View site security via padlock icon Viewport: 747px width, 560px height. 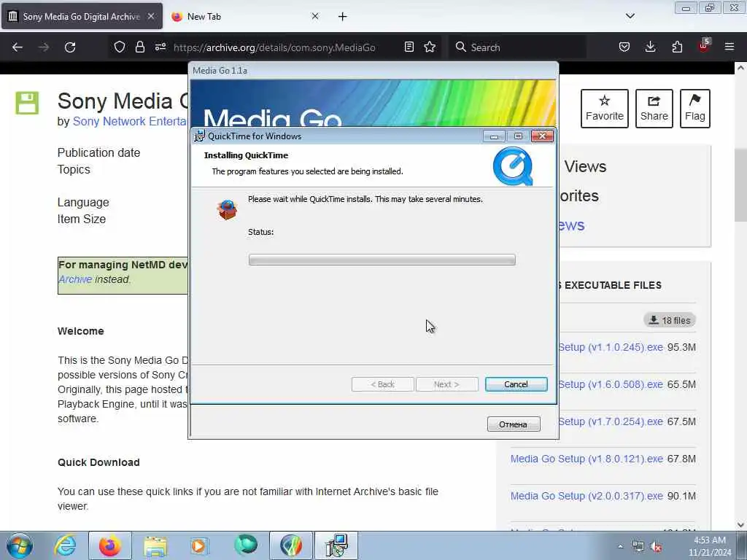(x=139, y=47)
